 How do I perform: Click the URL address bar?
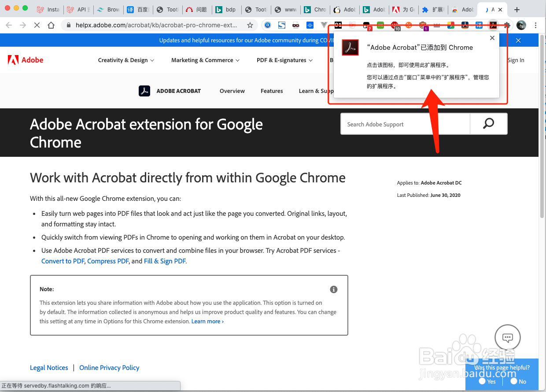[156, 25]
